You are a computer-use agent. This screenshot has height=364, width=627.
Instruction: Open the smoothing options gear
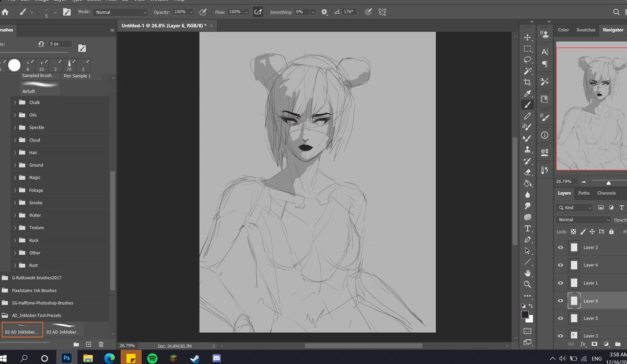pos(324,11)
